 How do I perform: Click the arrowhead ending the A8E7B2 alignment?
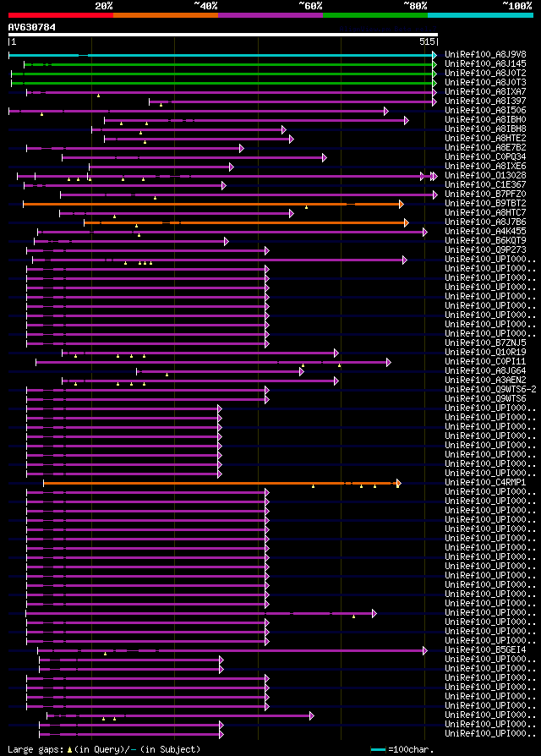242,149
